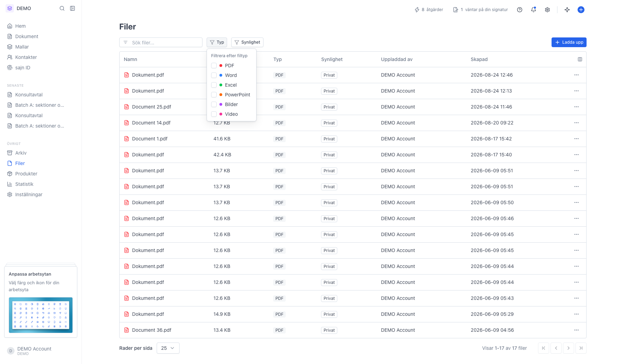Viewport: 624px width, 364px height.
Task: Open search via magnifier icon in sidebar
Action: click(62, 8)
